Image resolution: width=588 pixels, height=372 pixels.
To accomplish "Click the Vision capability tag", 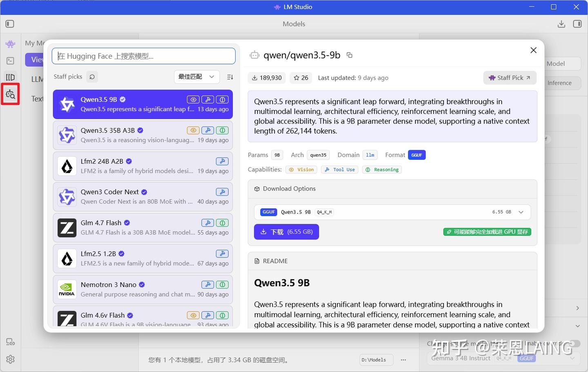I will click(301, 170).
